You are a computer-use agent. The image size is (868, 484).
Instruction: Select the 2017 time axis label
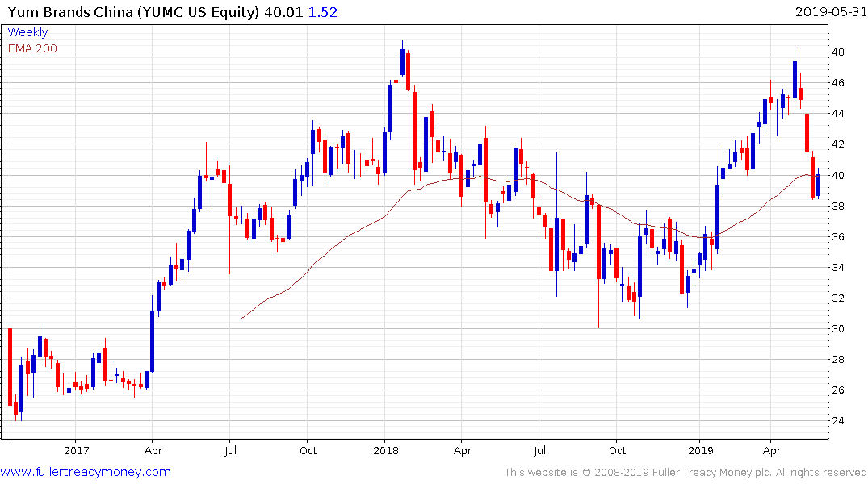pyautogui.click(x=77, y=450)
